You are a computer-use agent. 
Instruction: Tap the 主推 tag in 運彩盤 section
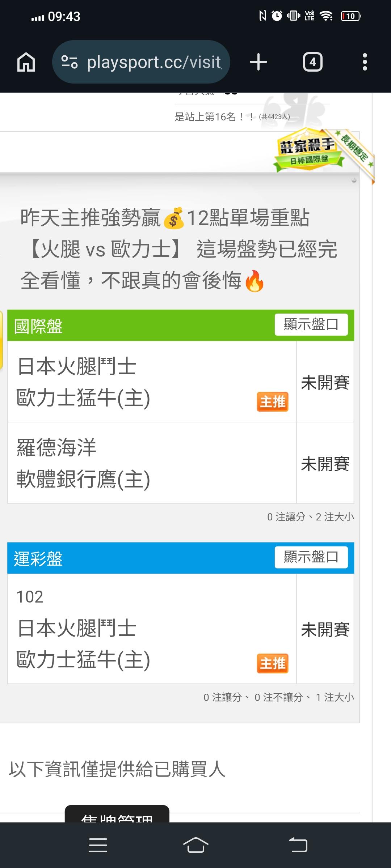(x=272, y=663)
